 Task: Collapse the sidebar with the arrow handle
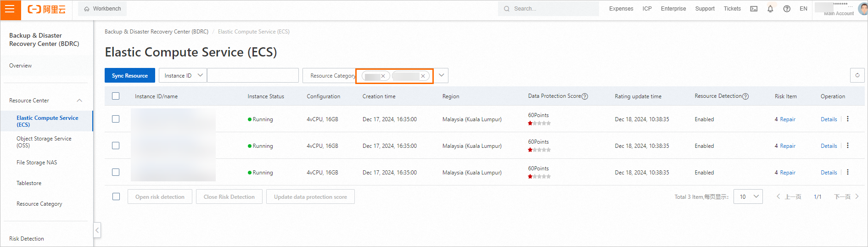97,230
